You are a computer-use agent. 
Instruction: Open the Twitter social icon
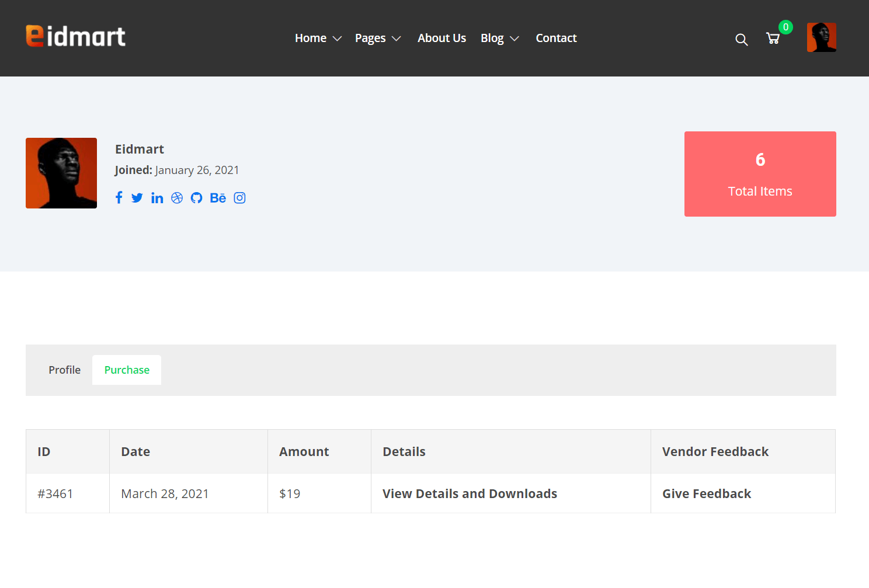(x=137, y=197)
